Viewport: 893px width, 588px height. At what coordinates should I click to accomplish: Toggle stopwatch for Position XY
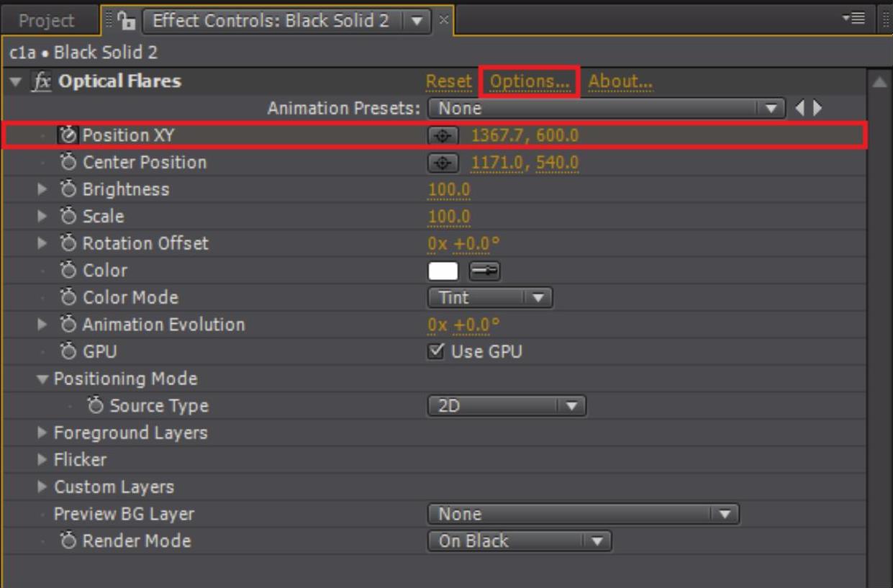(x=68, y=135)
